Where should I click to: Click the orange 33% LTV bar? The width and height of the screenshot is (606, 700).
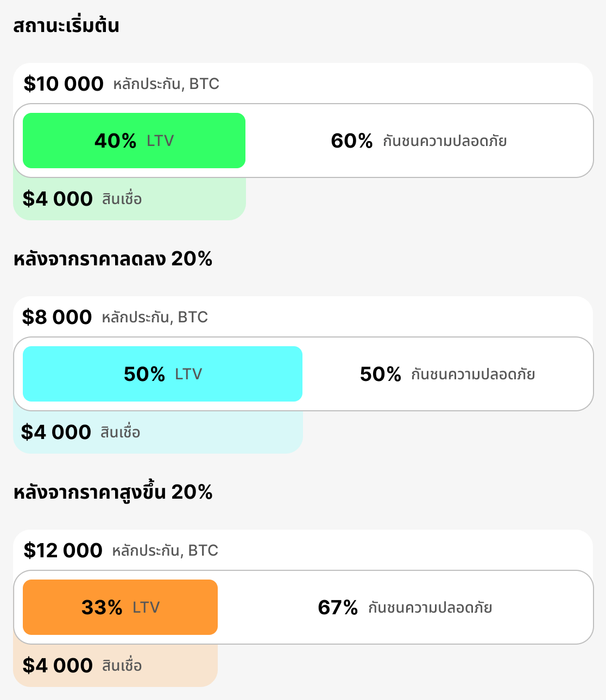tap(120, 607)
